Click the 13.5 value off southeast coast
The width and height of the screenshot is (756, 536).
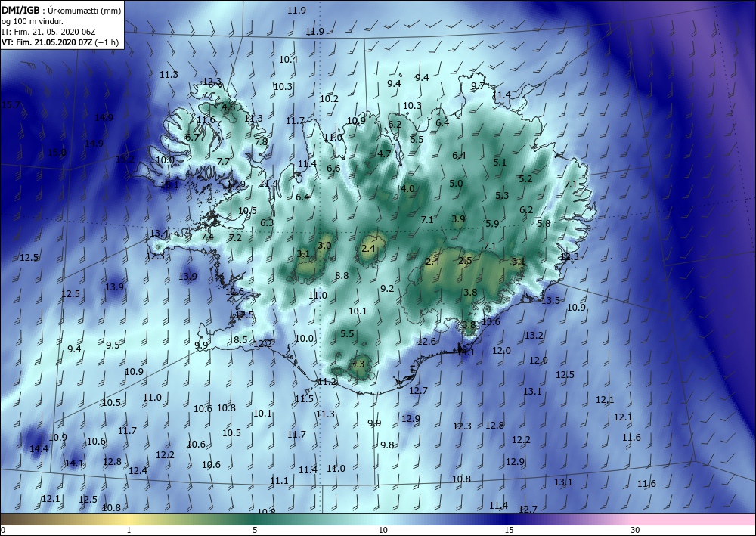click(550, 300)
